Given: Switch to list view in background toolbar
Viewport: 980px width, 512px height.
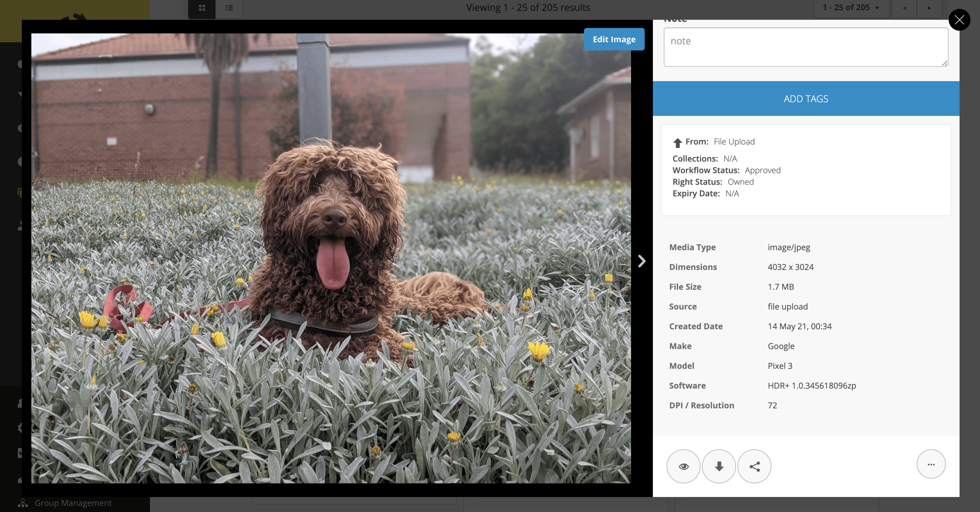Looking at the screenshot, I should pos(229,8).
